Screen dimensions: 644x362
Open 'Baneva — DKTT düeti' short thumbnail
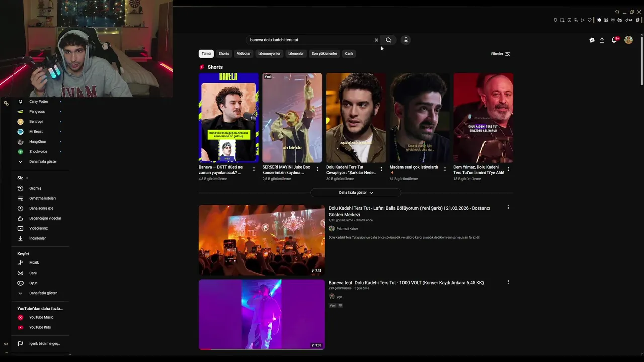[228, 118]
